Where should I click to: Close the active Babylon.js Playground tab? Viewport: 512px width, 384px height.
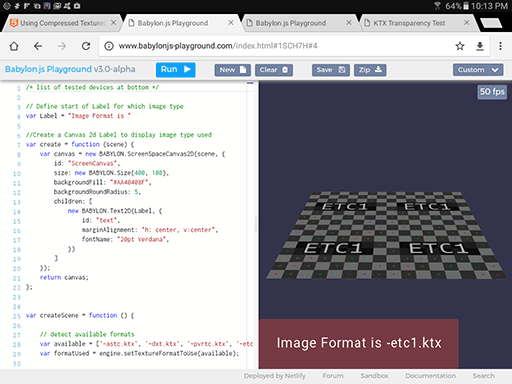[231, 23]
